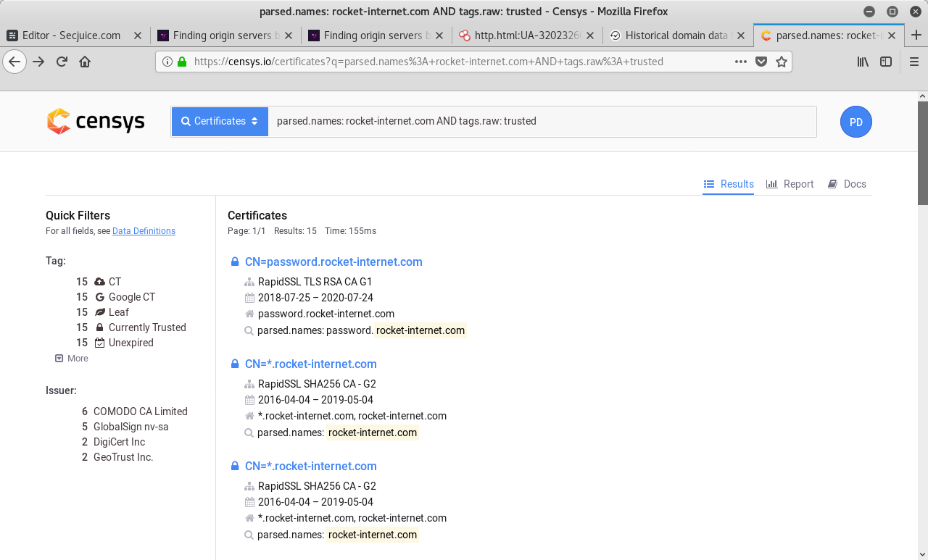
Task: Click the Censys search query field
Action: (x=542, y=122)
